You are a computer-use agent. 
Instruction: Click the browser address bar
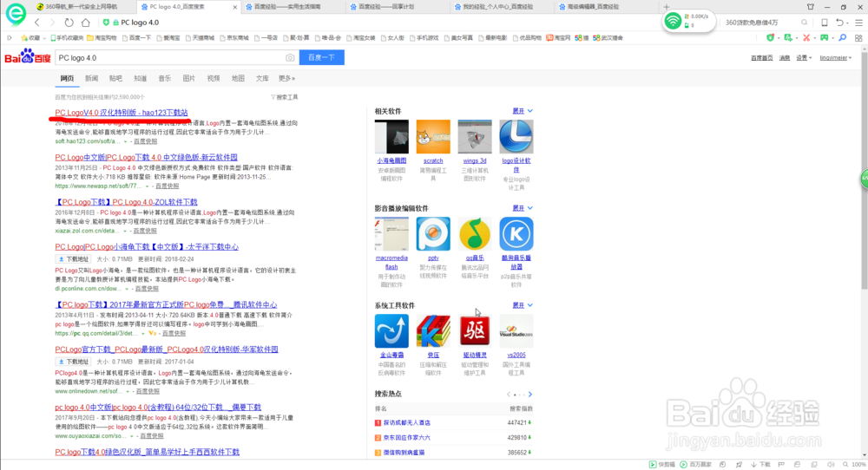[x=382, y=23]
